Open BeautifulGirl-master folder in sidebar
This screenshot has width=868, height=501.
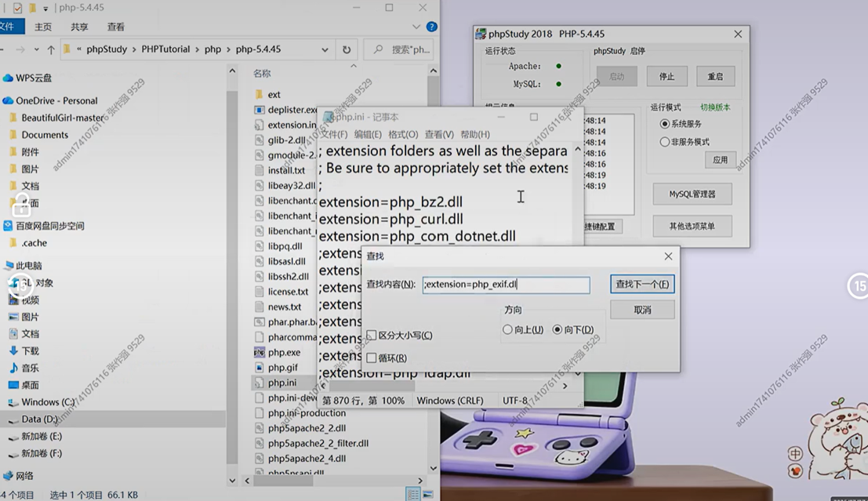coord(62,118)
